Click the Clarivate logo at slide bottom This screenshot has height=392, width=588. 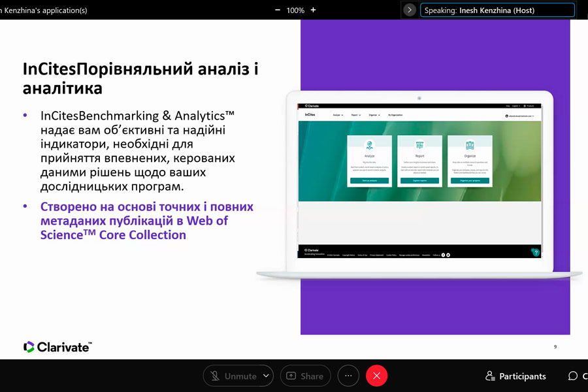57,347
